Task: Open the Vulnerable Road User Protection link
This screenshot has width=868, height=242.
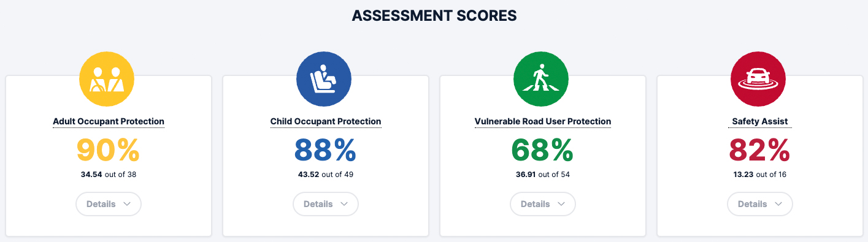Action: 543,121
